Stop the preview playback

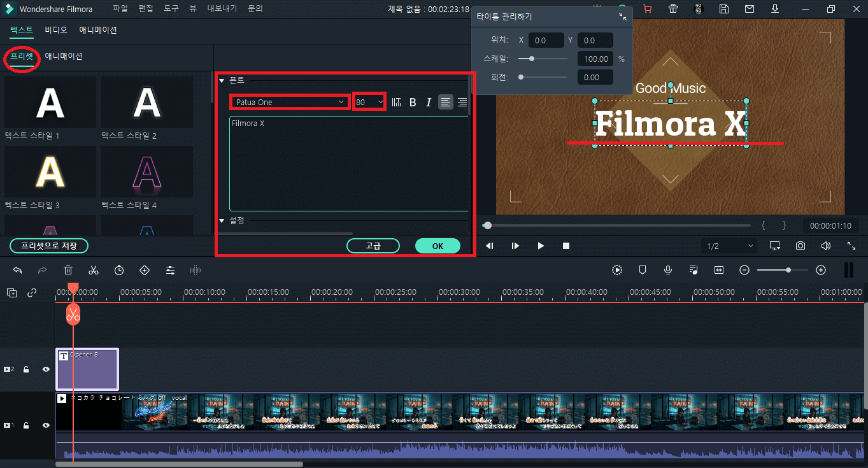tap(566, 246)
